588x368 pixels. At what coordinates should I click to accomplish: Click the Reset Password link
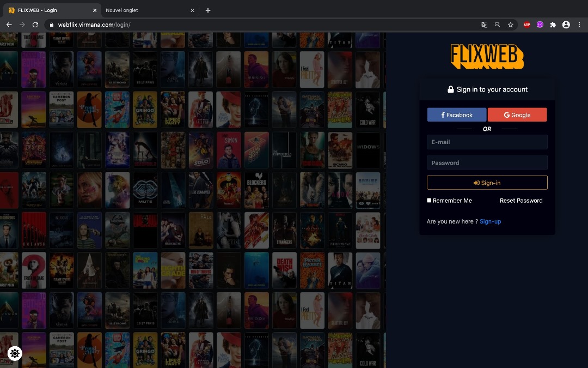521,201
